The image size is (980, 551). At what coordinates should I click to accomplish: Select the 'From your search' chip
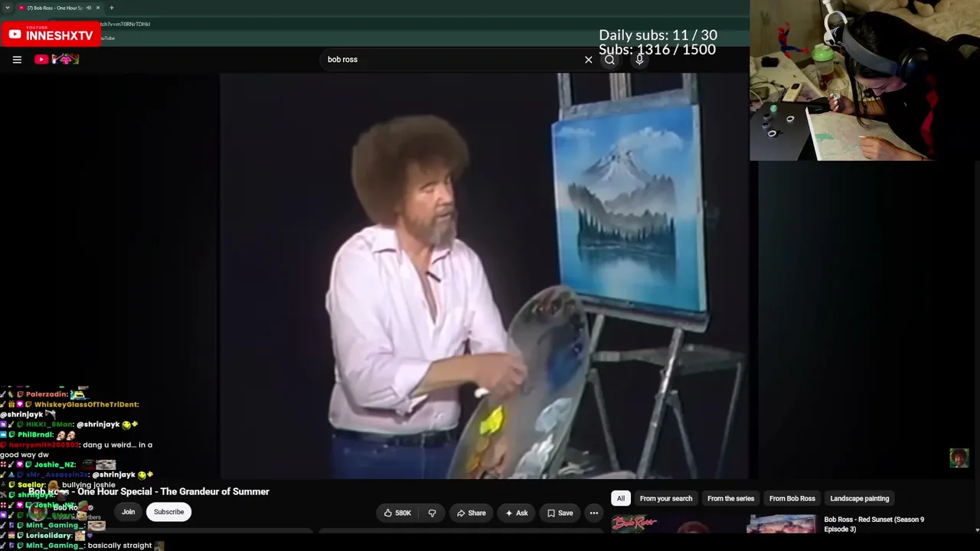click(666, 498)
